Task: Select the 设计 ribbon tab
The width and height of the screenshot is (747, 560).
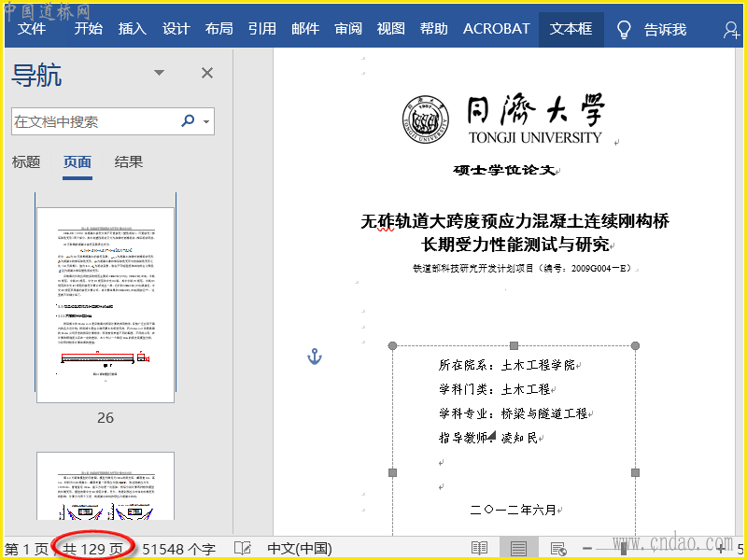Action: [x=176, y=29]
